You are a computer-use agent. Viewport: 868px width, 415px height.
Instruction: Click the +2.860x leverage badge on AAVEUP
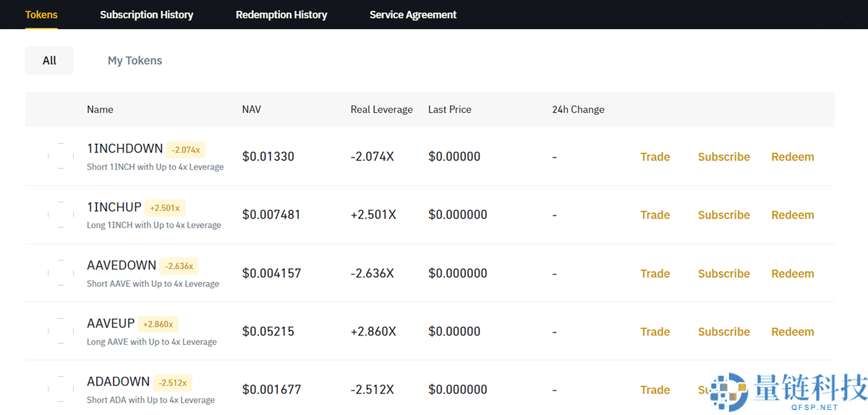[x=159, y=325]
